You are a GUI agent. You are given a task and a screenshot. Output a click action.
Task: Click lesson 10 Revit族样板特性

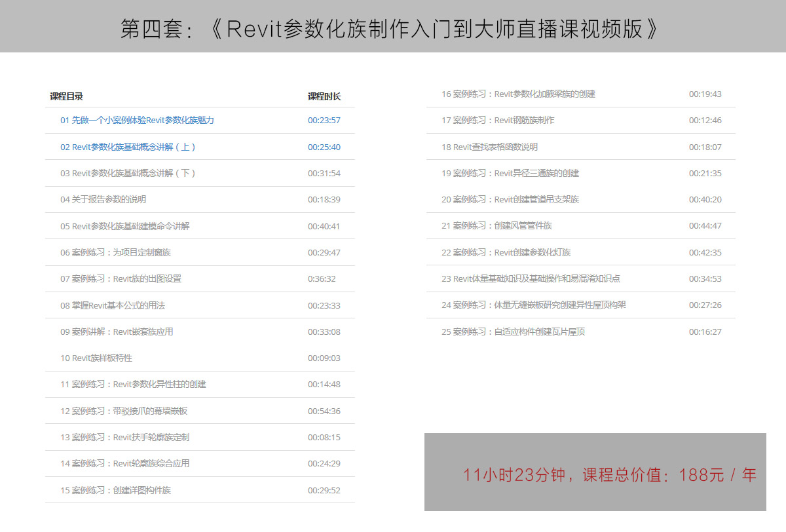pos(96,358)
